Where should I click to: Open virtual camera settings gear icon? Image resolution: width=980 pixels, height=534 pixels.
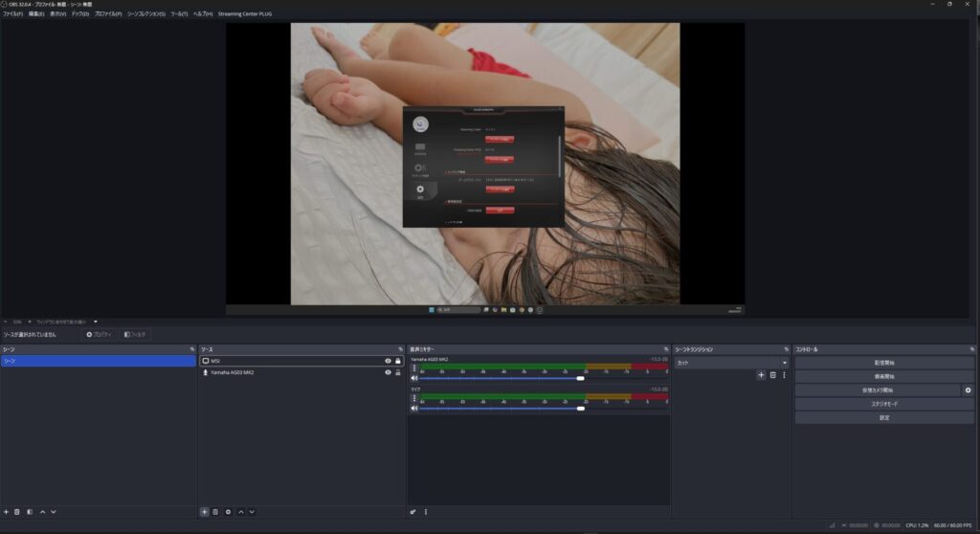pos(968,390)
